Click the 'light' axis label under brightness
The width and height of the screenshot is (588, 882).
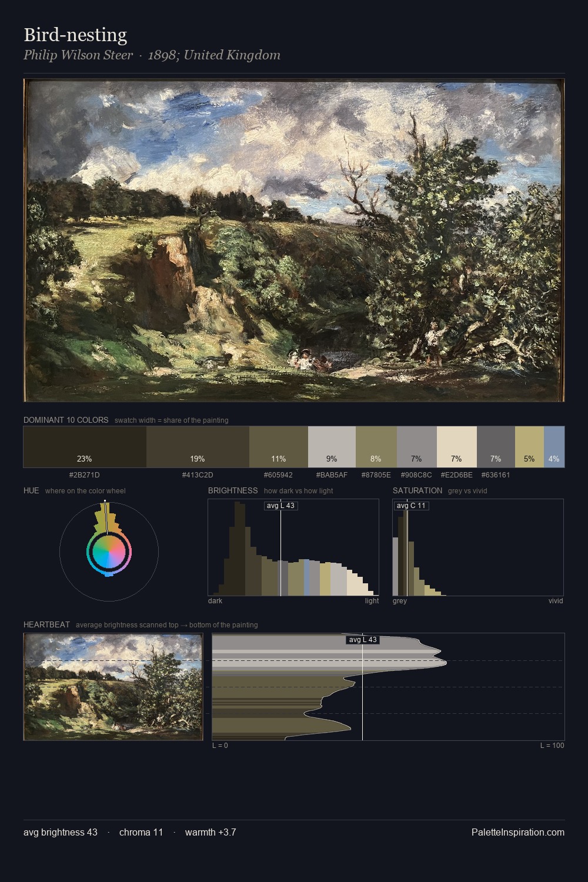[372, 601]
